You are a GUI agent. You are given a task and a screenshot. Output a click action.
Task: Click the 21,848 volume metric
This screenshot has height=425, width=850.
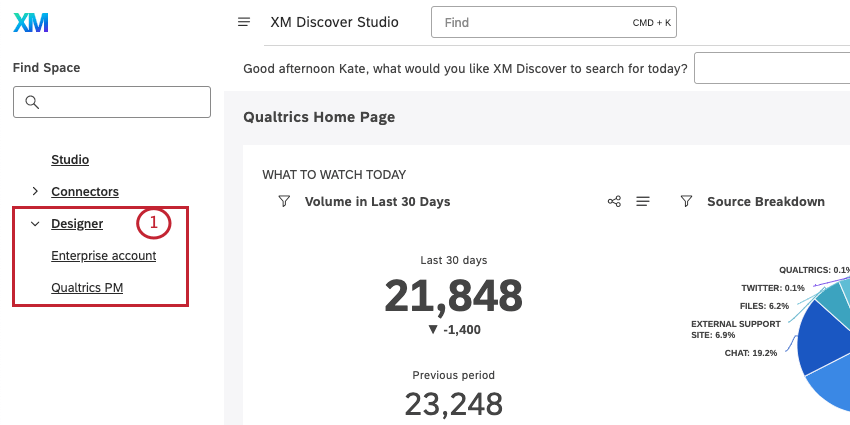(453, 295)
